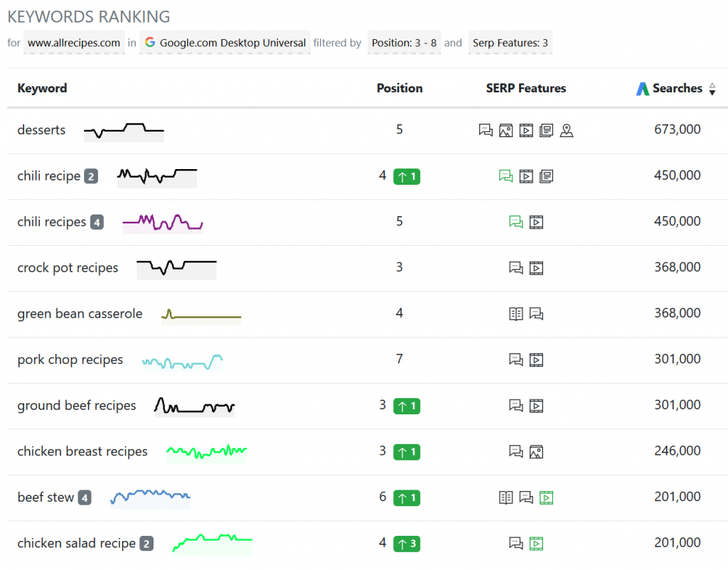Open the green bean casserole keyword
The image size is (728, 570).
click(x=80, y=313)
